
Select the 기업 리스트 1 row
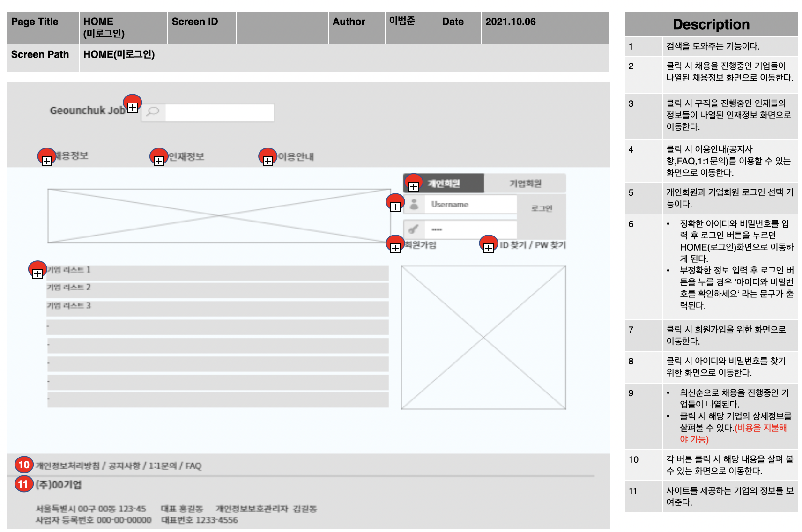[218, 273]
